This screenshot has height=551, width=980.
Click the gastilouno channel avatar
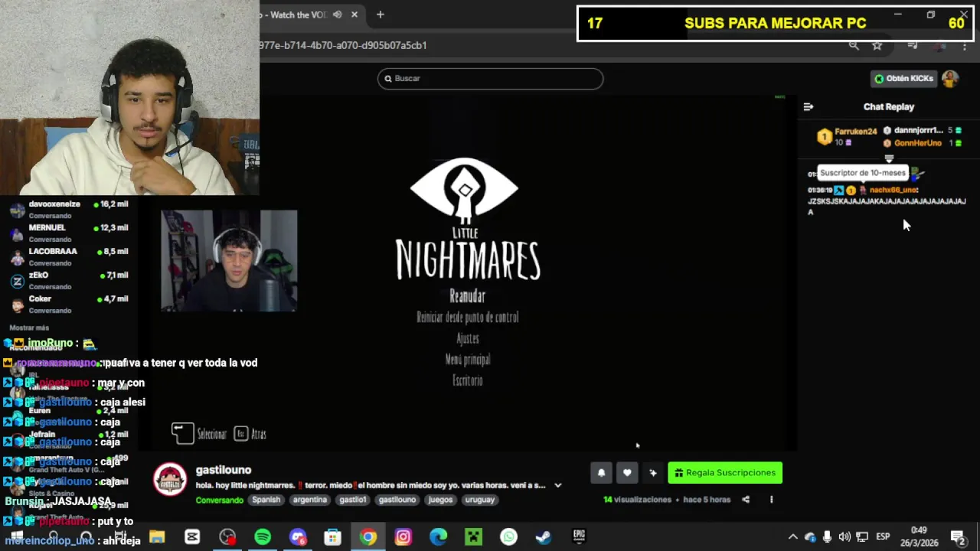click(x=170, y=481)
